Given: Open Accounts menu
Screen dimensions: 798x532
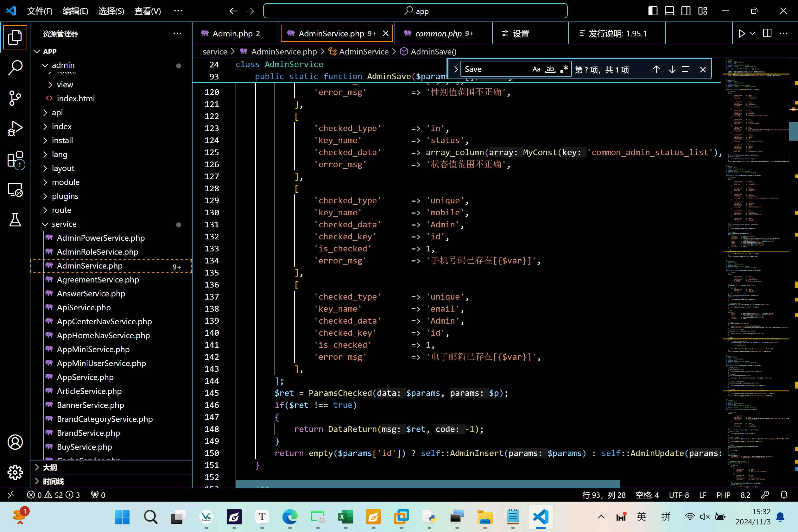Looking at the screenshot, I should coord(15,442).
